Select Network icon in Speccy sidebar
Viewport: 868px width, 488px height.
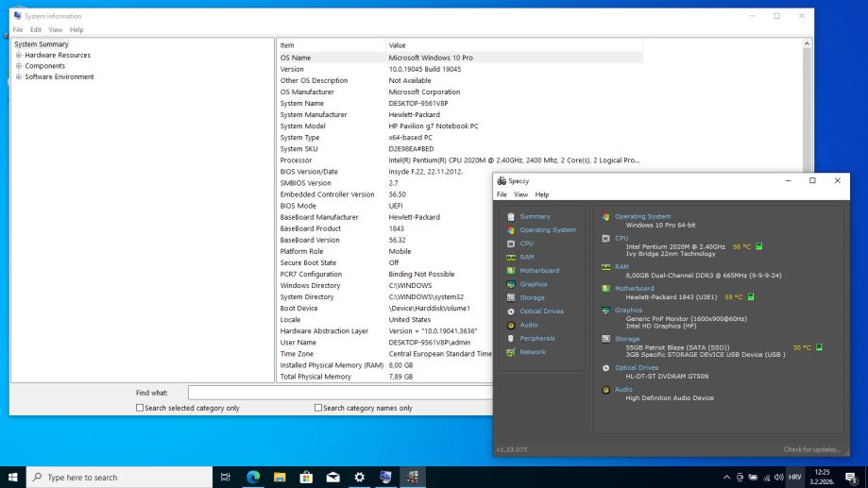[x=511, y=352]
